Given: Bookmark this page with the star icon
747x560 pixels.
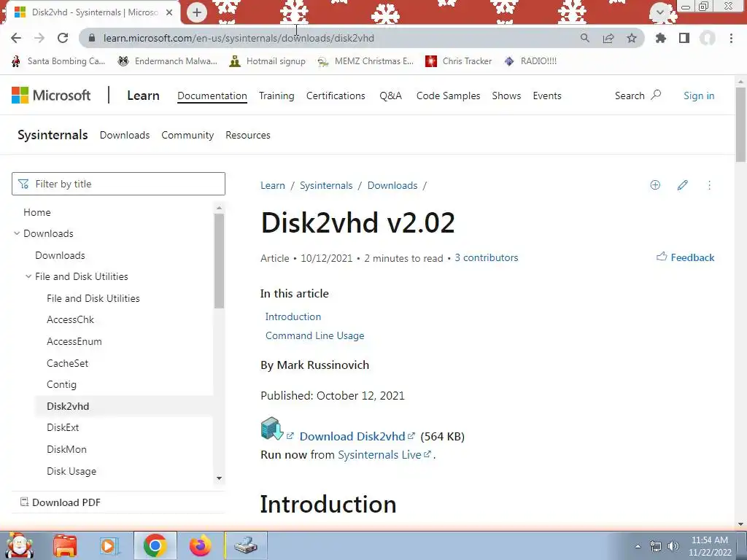Looking at the screenshot, I should [632, 38].
